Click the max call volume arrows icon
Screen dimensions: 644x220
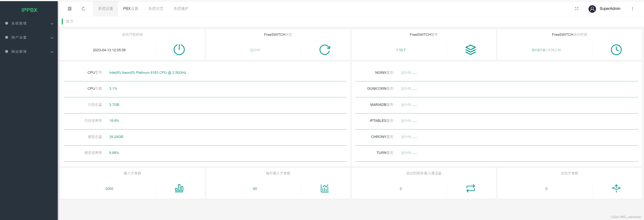point(470,188)
